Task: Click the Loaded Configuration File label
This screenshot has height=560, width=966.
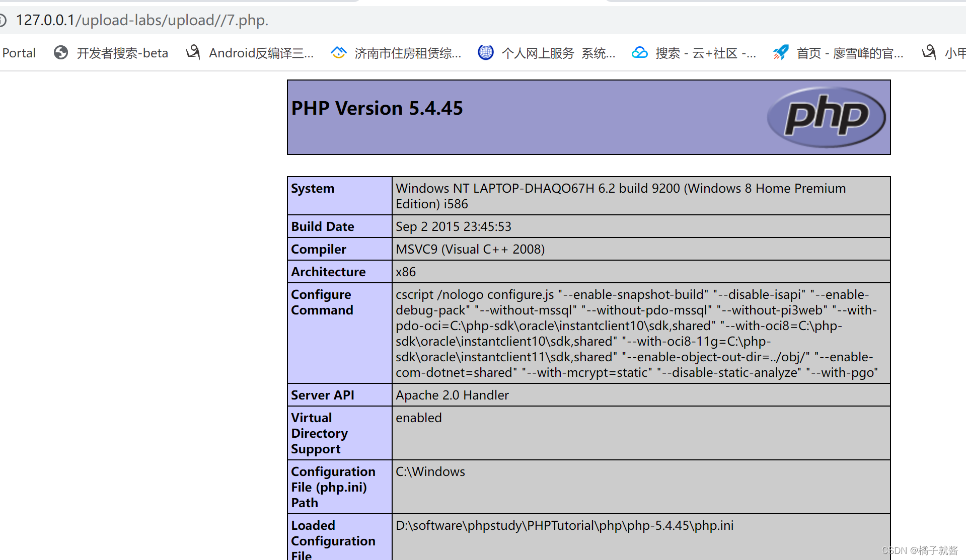Action: coord(333,539)
